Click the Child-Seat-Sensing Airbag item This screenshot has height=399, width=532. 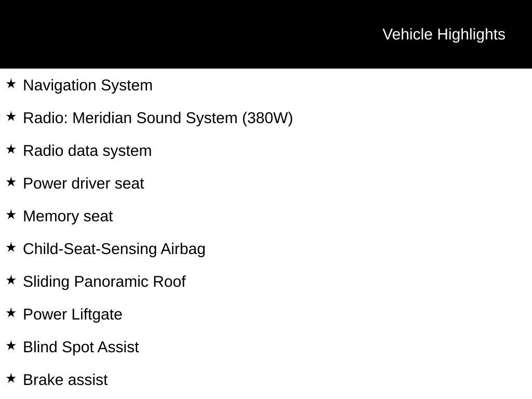(x=114, y=249)
